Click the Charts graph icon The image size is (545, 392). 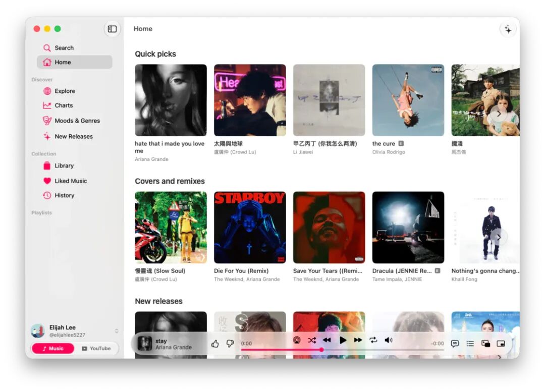[x=47, y=105]
